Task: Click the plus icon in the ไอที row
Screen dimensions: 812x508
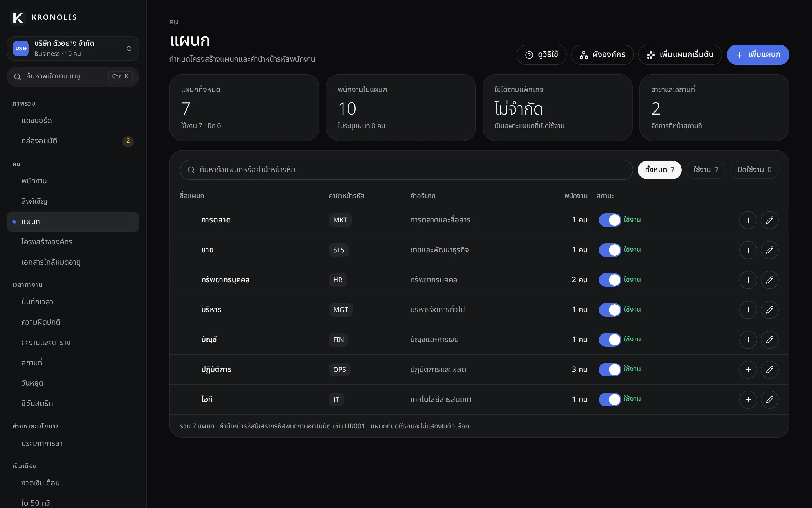Action: pyautogui.click(x=748, y=399)
